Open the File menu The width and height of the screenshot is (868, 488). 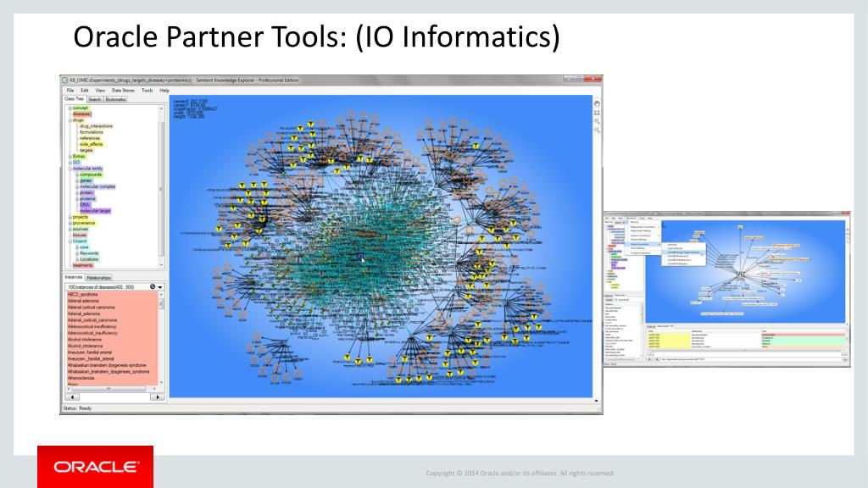click(70, 90)
